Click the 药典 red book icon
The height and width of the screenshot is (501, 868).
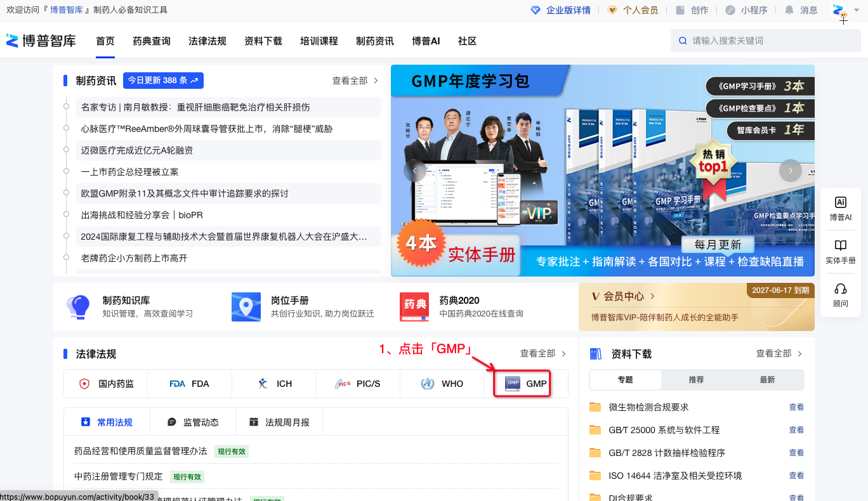click(x=415, y=307)
